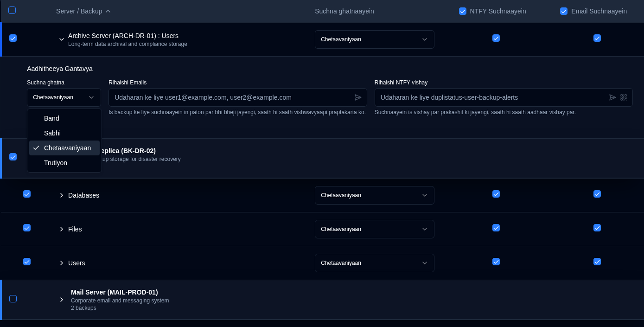Disable NTFY notifications for Databases
The image size is (644, 327).
(x=496, y=194)
